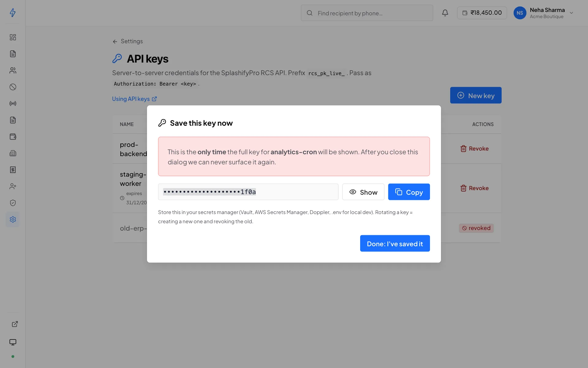This screenshot has height=368, width=588.
Task: Open the wallet icon in sidebar
Action: 13,137
